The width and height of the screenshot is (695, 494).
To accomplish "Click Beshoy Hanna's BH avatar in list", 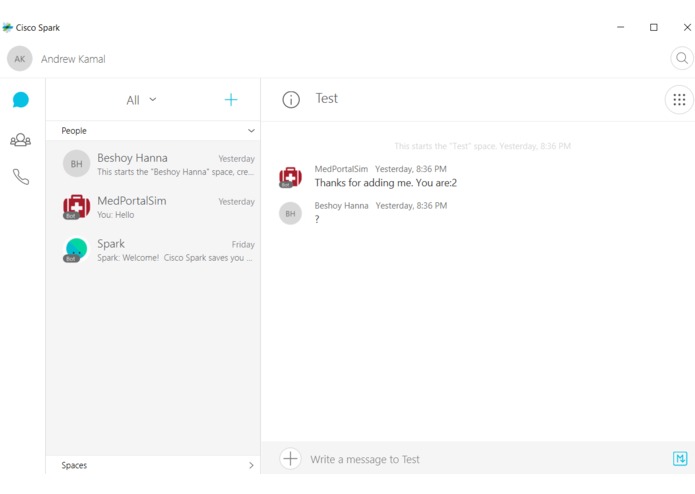I will coord(76,163).
